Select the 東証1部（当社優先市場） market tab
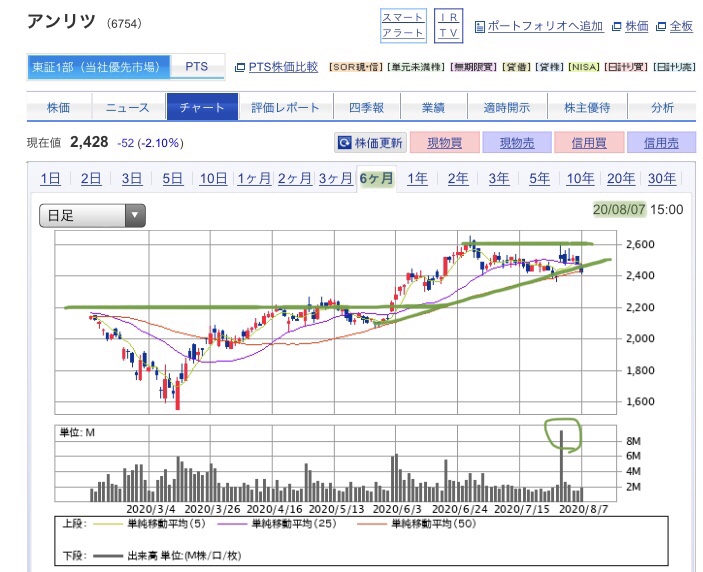 click(99, 67)
